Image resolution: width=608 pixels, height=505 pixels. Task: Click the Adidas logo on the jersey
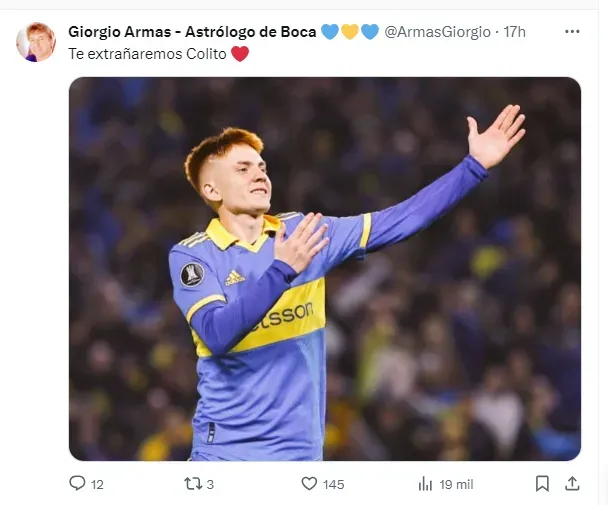coord(235,278)
